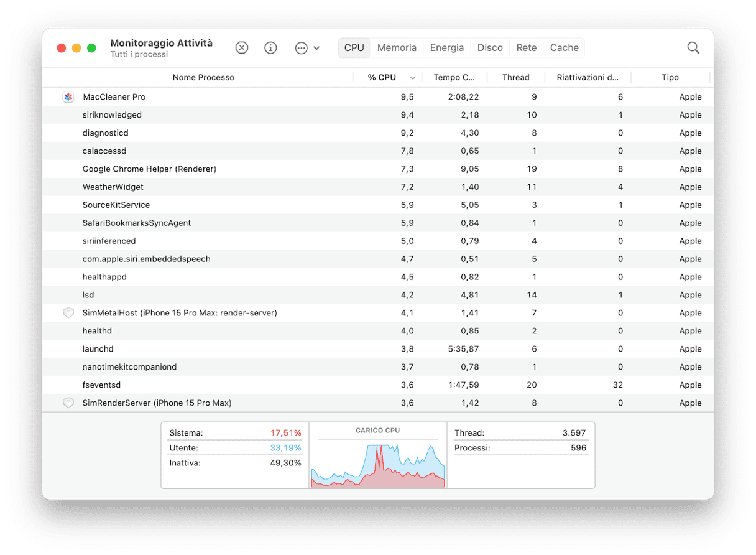Select the MacCleaner Pro process row

click(x=378, y=97)
